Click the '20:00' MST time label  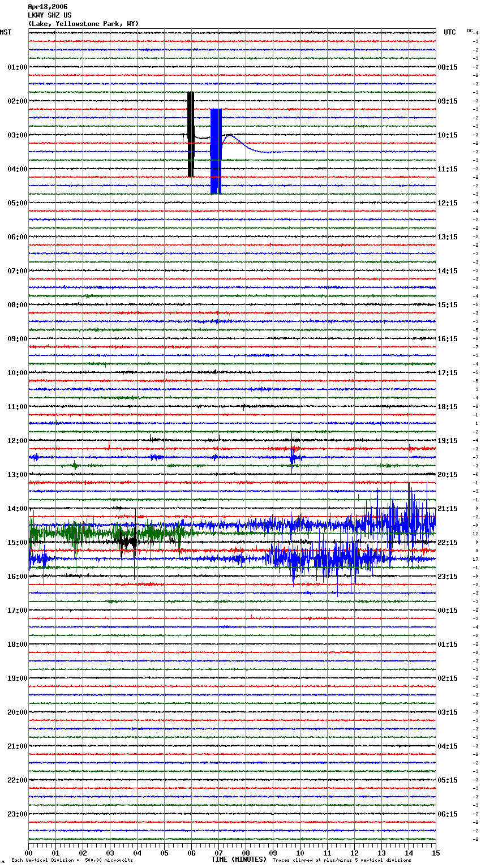click(18, 712)
